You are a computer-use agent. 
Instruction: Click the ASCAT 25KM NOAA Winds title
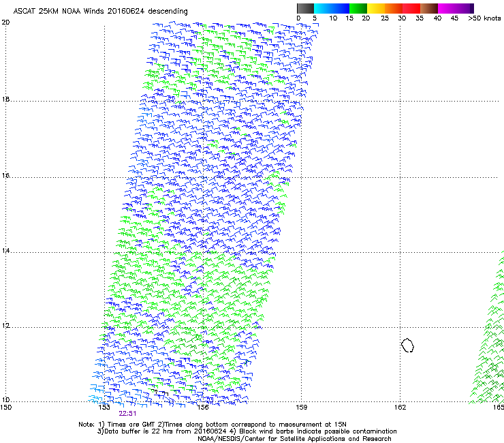click(100, 11)
